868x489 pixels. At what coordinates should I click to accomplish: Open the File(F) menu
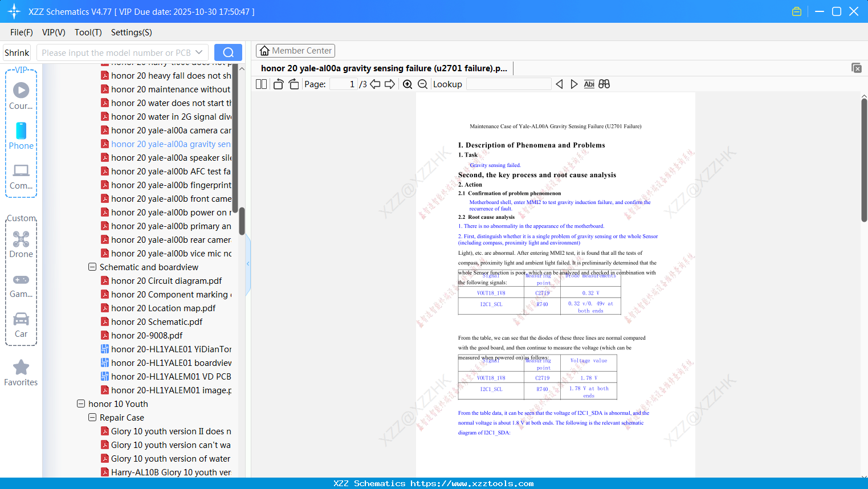[x=22, y=32]
